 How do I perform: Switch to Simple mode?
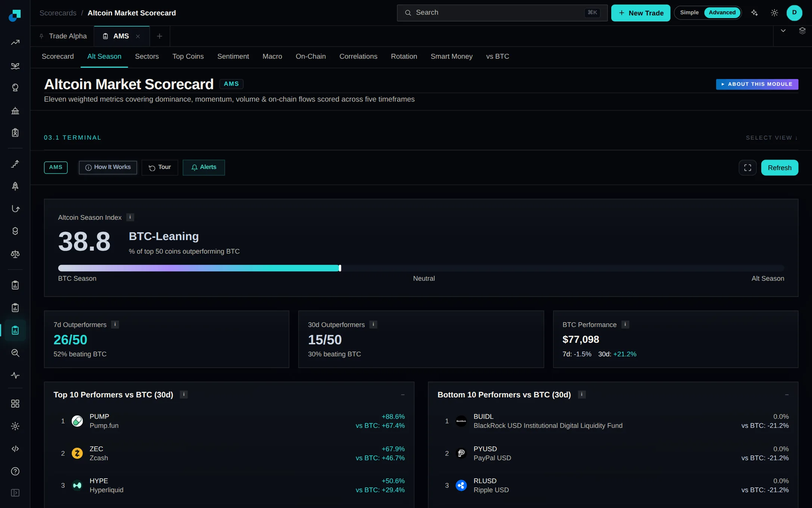point(689,13)
